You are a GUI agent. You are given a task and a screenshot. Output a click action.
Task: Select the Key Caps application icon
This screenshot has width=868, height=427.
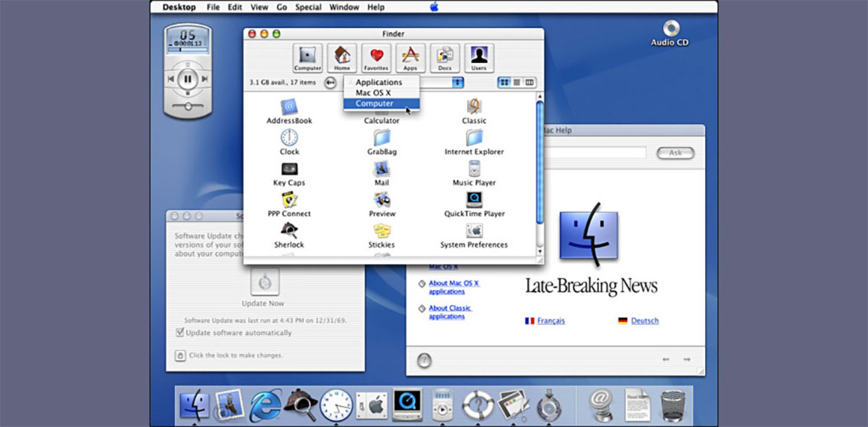(289, 169)
